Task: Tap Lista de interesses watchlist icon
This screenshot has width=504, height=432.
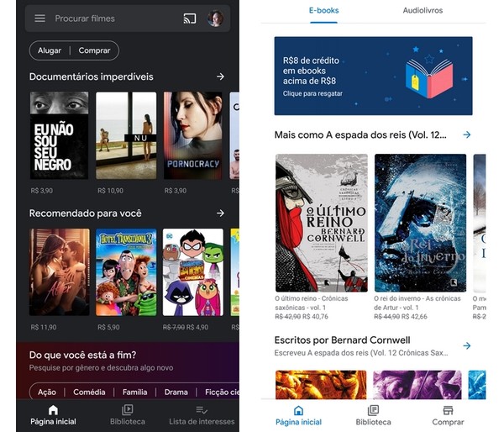Action: (x=202, y=410)
